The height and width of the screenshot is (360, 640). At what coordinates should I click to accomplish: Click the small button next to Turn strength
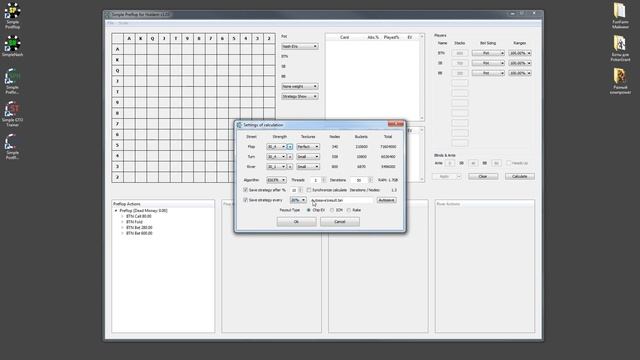[x=290, y=157]
